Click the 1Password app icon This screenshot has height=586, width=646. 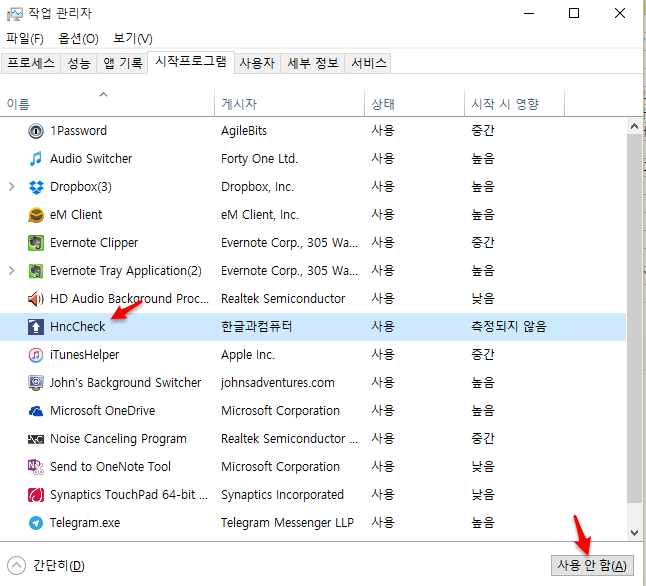36,131
